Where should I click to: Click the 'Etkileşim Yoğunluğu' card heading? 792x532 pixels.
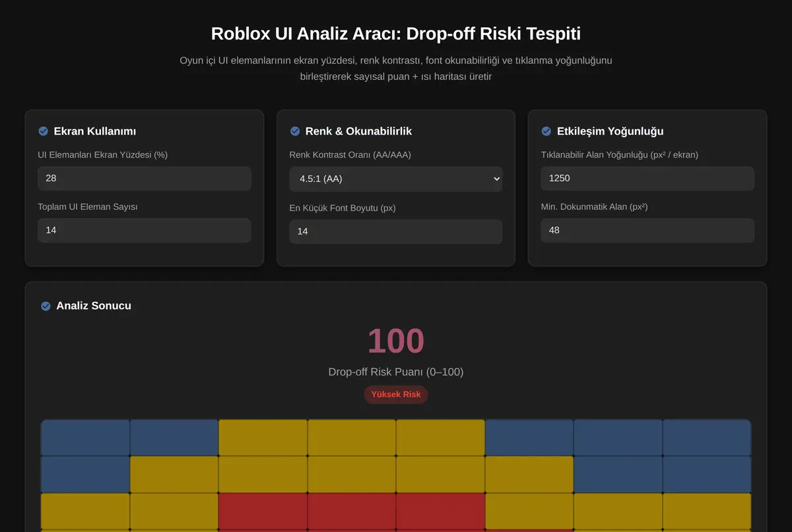point(610,131)
